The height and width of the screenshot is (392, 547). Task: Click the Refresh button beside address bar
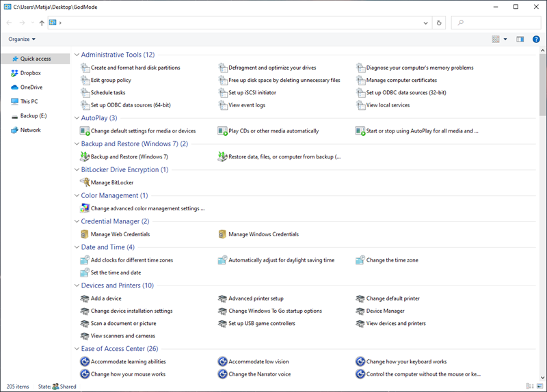(439, 23)
